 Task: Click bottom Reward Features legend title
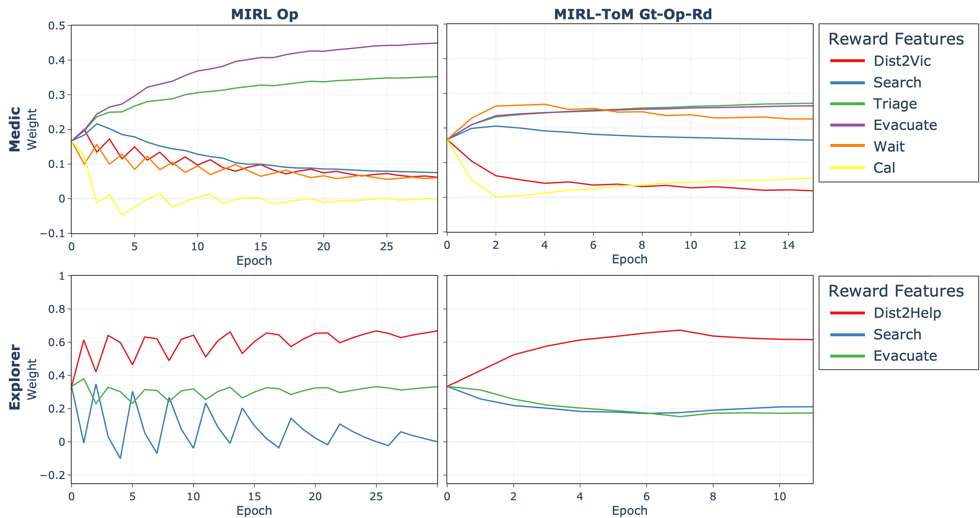coord(896,291)
